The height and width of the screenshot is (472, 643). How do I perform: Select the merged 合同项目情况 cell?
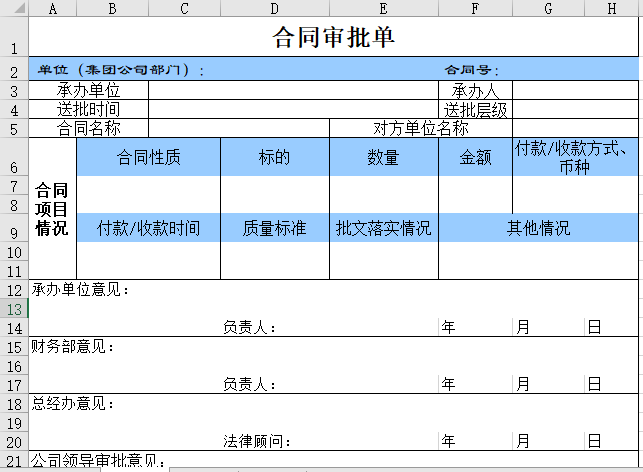pos(52,209)
